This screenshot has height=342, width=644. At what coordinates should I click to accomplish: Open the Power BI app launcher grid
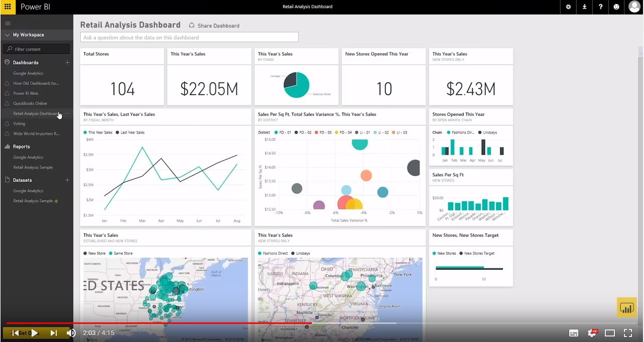(x=8, y=7)
